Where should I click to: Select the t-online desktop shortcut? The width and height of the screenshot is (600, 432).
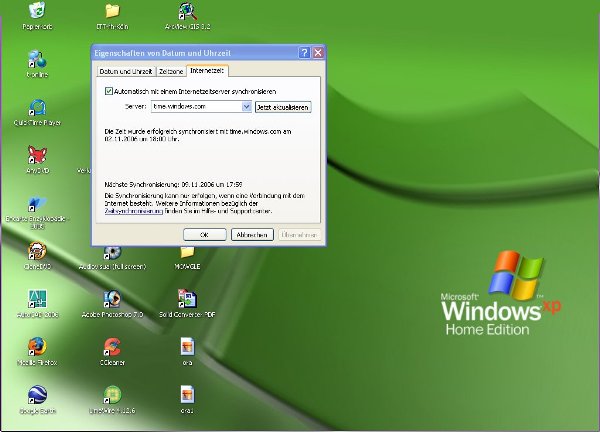pos(37,59)
